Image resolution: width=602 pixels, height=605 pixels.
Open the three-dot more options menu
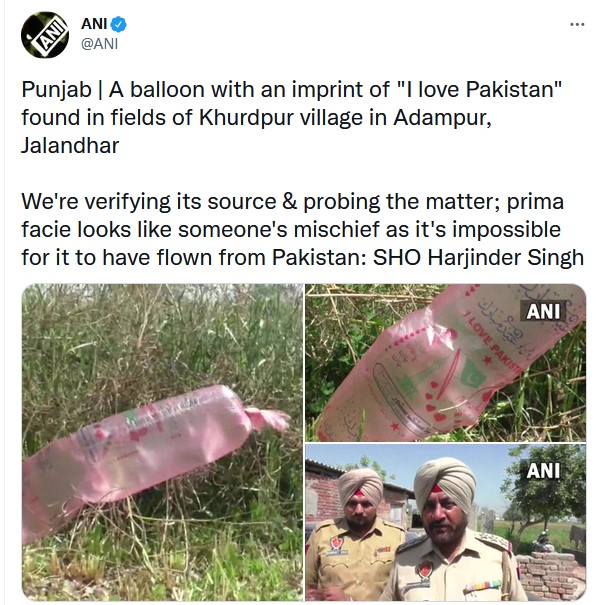pyautogui.click(x=577, y=24)
